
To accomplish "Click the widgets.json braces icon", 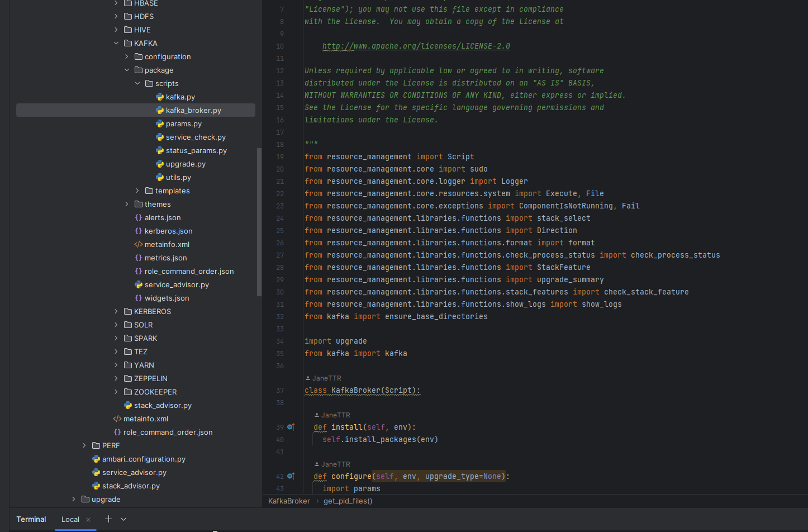I will [139, 298].
